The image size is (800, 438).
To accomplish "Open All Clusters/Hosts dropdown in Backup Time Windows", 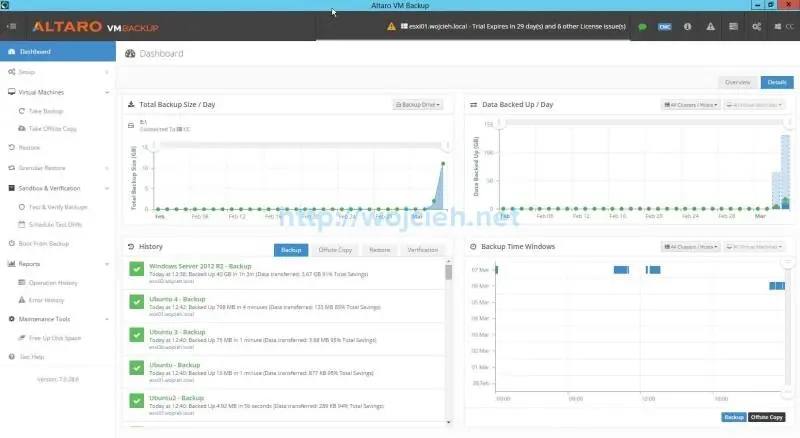I will (690, 247).
